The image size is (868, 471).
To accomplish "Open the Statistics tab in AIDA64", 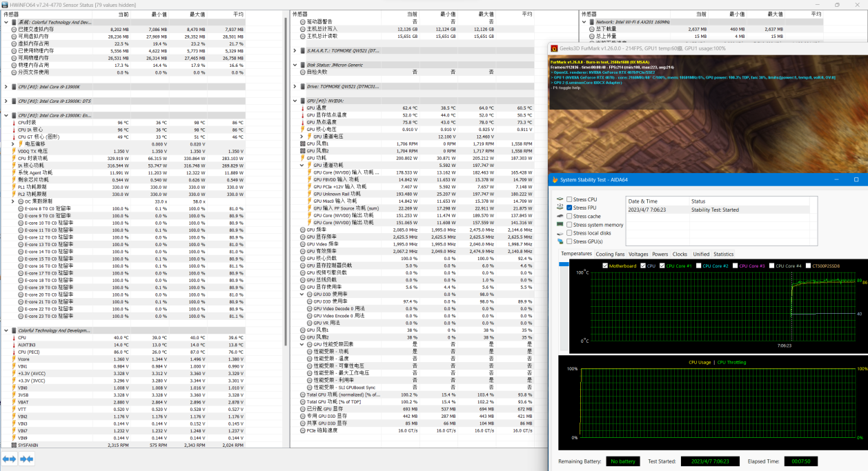I will click(x=723, y=254).
